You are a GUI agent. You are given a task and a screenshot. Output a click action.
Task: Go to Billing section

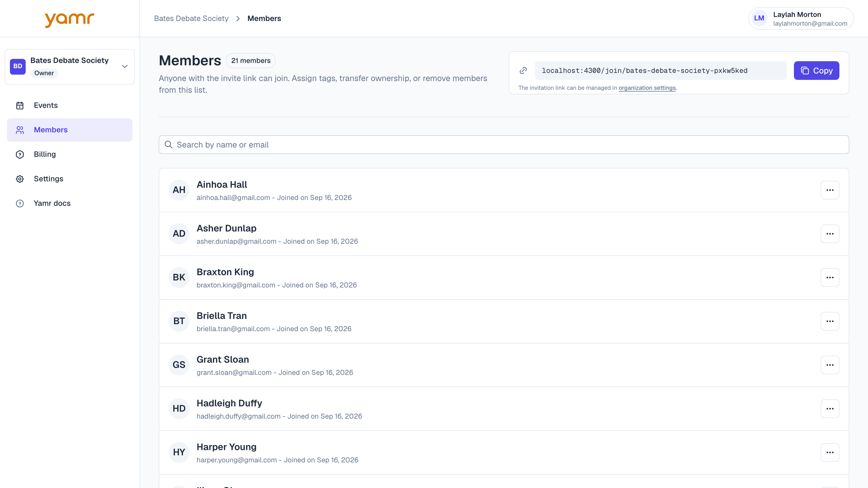69,155
